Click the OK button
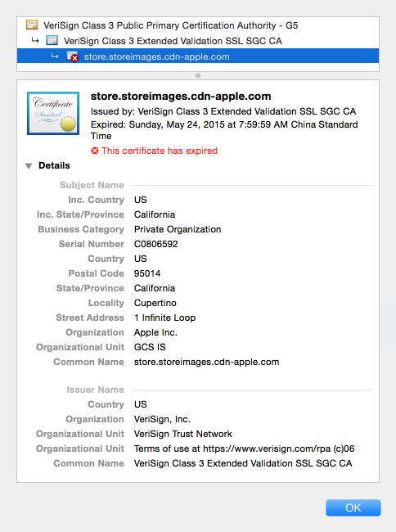 (353, 507)
